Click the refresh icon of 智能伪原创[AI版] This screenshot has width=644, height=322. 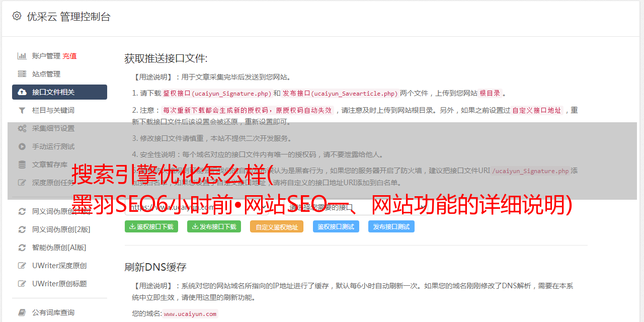click(22, 248)
